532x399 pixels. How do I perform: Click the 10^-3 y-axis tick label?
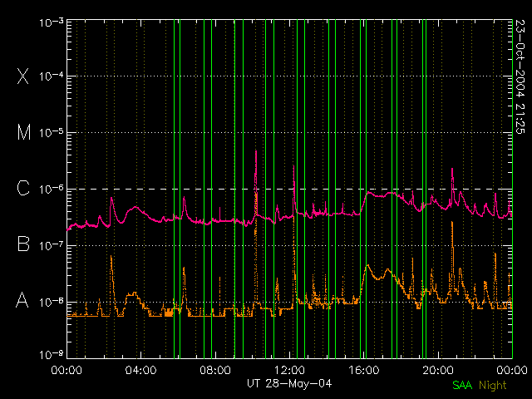52,22
